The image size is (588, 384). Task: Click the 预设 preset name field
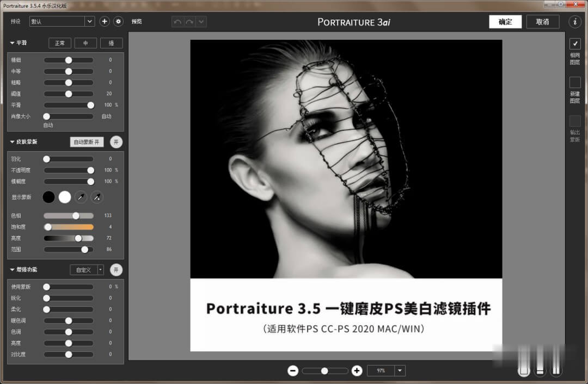click(x=57, y=21)
